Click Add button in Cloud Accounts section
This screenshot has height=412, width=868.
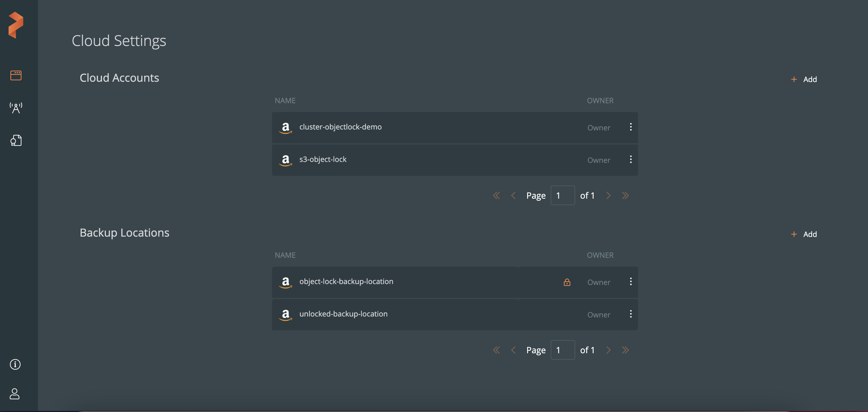click(804, 78)
